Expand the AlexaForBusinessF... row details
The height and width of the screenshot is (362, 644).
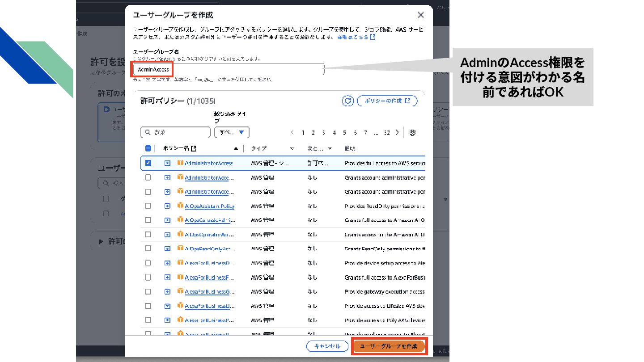pos(167,278)
